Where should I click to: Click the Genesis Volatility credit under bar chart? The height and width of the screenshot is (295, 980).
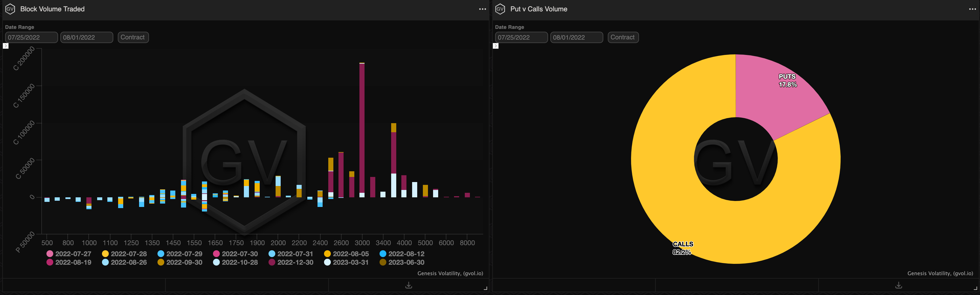pos(450,273)
